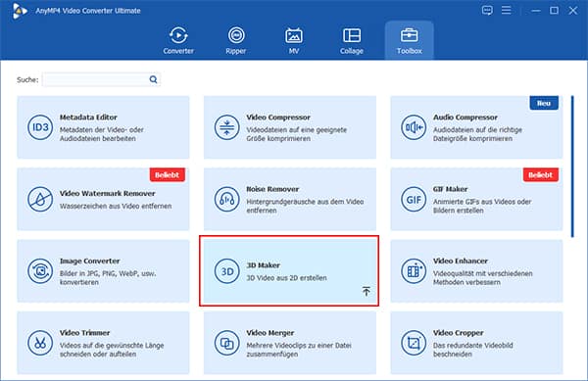Select the Video Trimmer scissors icon

(40, 343)
